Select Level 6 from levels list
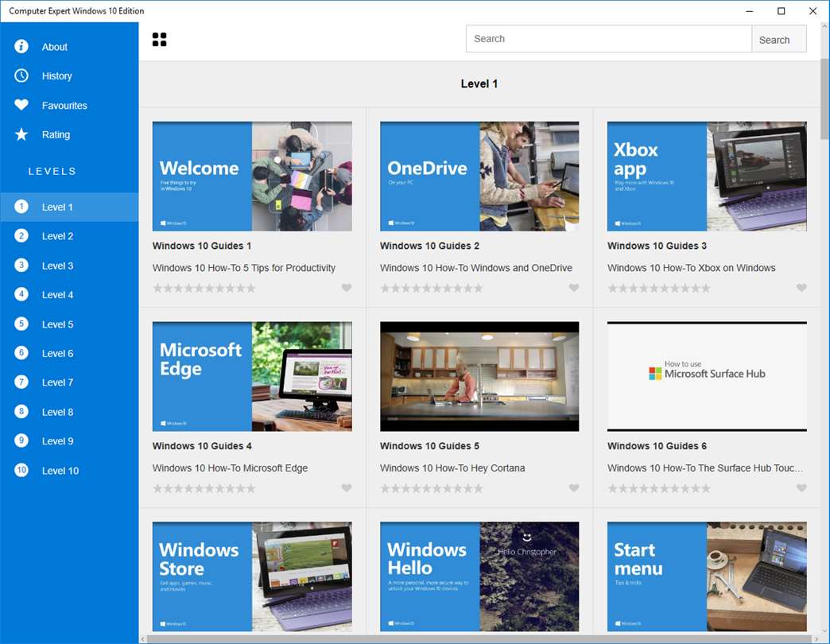 69,353
